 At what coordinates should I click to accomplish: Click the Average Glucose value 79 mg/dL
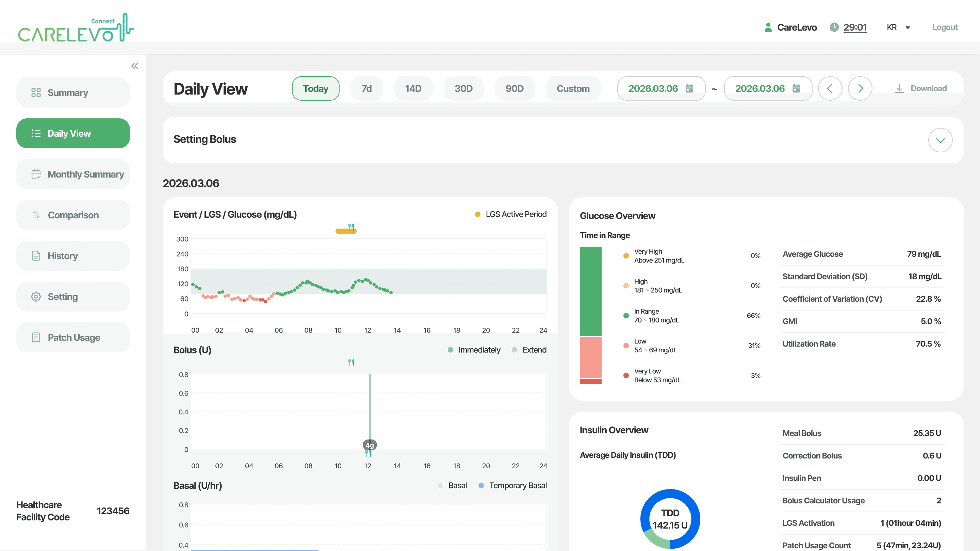click(x=924, y=254)
